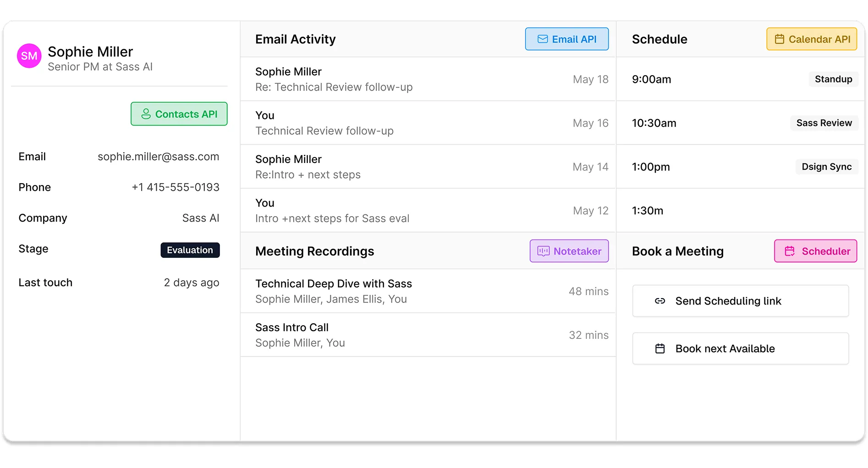
Task: Open Technical Deep Dive with Sass recording
Action: [x=428, y=291]
